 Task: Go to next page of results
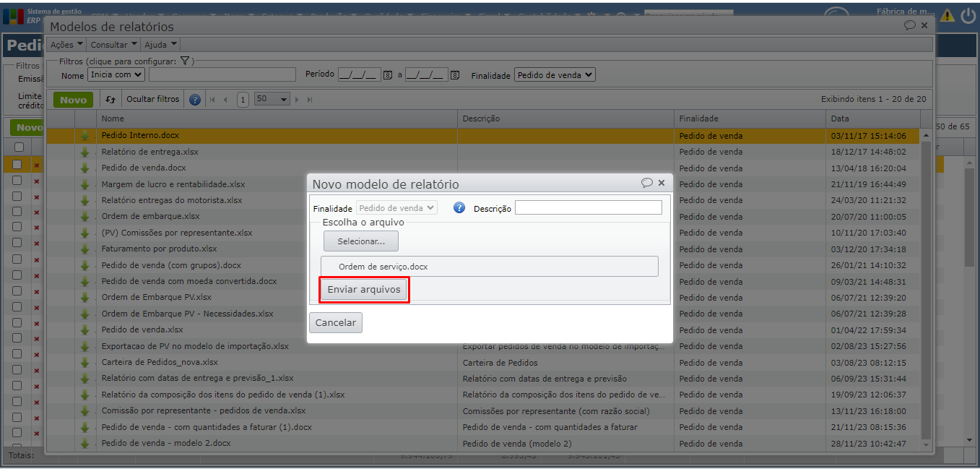pos(297,100)
